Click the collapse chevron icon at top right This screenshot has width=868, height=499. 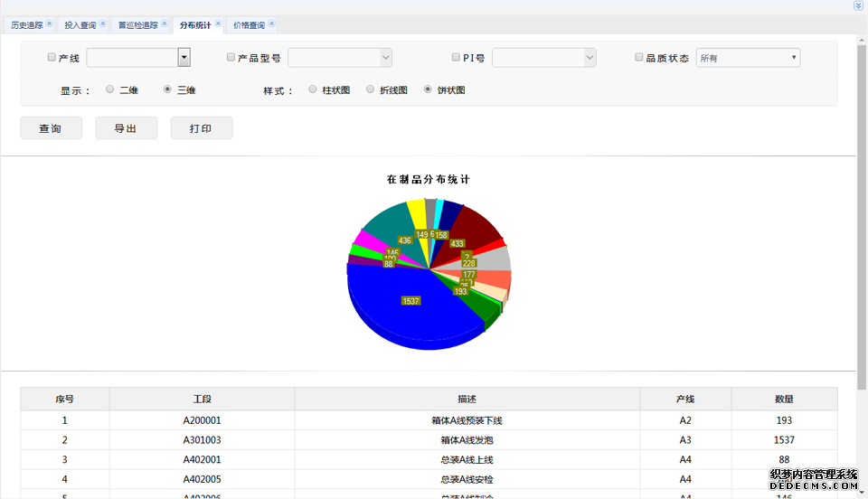tap(858, 5)
